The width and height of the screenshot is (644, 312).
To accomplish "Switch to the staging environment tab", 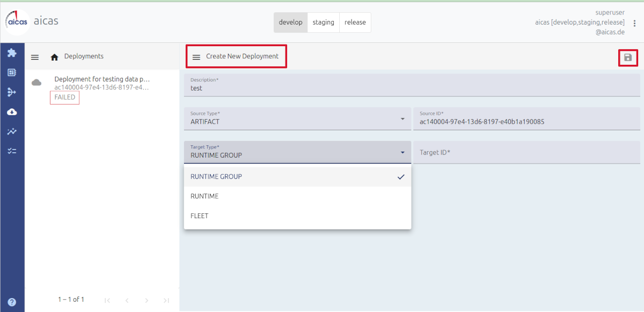I will point(323,23).
